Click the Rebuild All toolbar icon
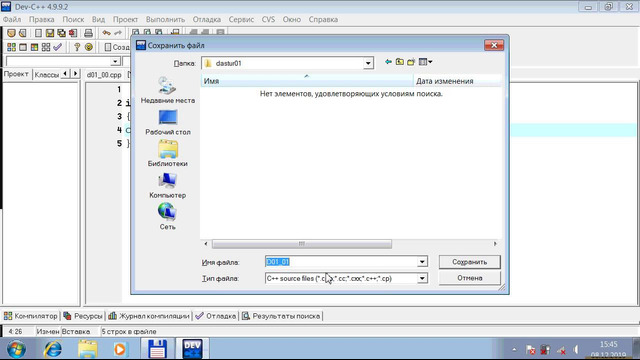This screenshot has height=360, width=640. coord(46,47)
